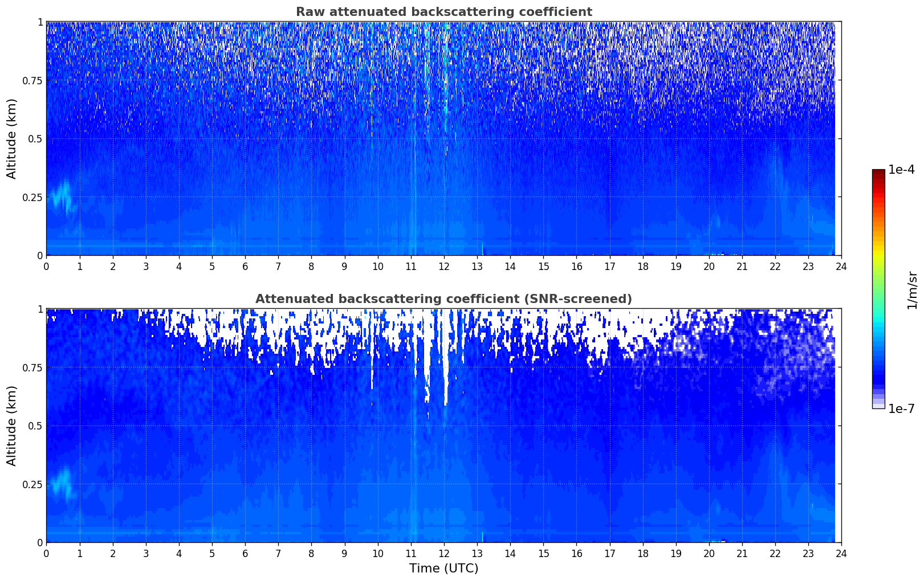Click hour tick "14" under the SNR-screened plot
Viewport: 924px width, 581px height.
(x=510, y=553)
